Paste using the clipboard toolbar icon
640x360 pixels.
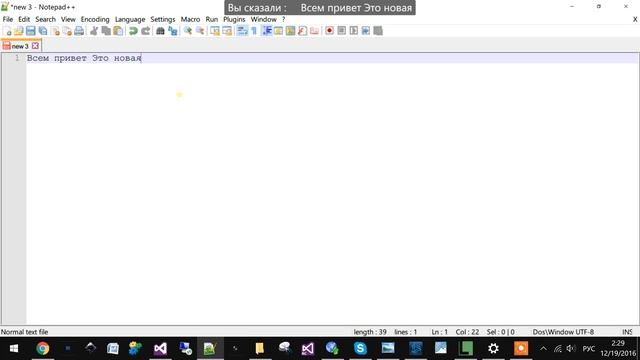[118, 31]
